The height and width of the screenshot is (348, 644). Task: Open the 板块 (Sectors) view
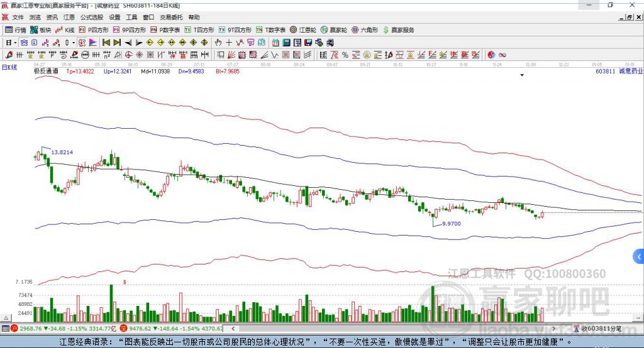pos(41,30)
